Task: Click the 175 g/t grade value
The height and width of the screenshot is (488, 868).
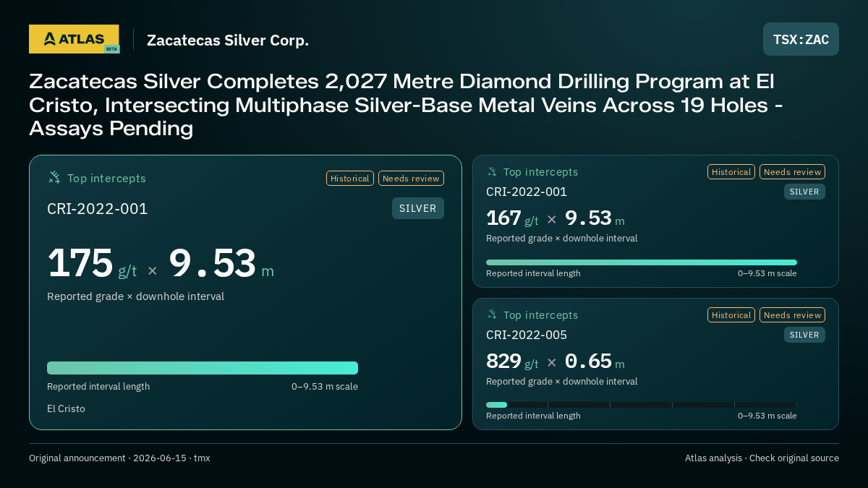Action: tap(92, 264)
